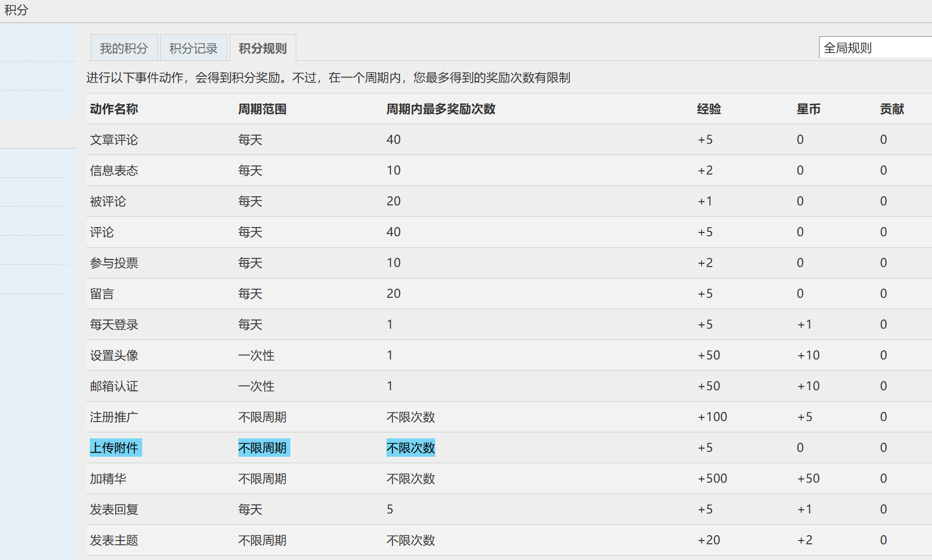This screenshot has width=932, height=560.
Task: Click +100 experience in 注册推广 row
Action: (x=713, y=417)
